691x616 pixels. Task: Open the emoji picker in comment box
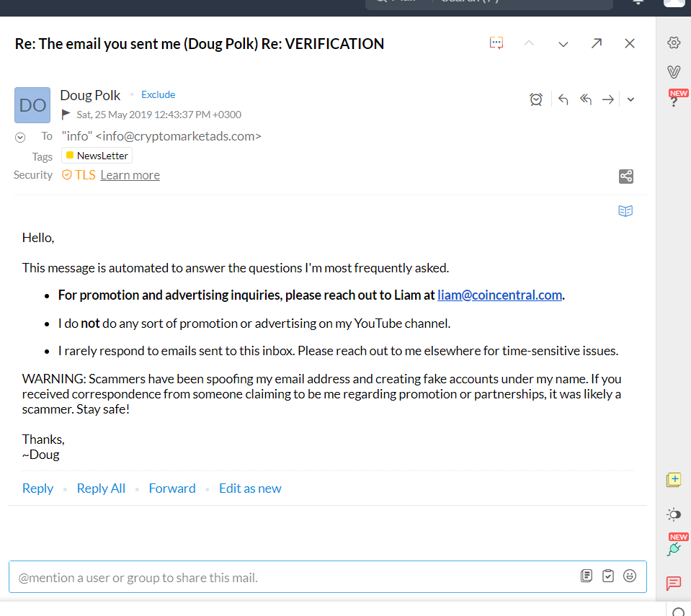[x=630, y=576]
